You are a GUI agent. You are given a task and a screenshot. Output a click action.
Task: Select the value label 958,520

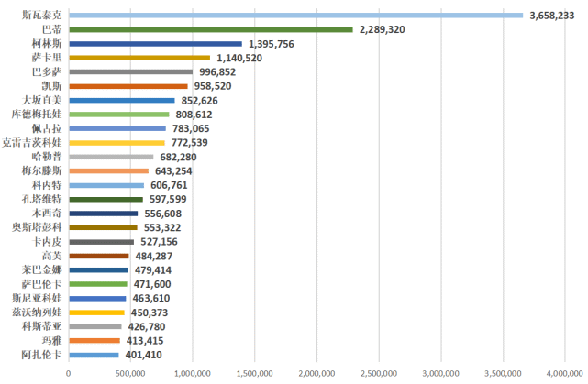click(213, 86)
